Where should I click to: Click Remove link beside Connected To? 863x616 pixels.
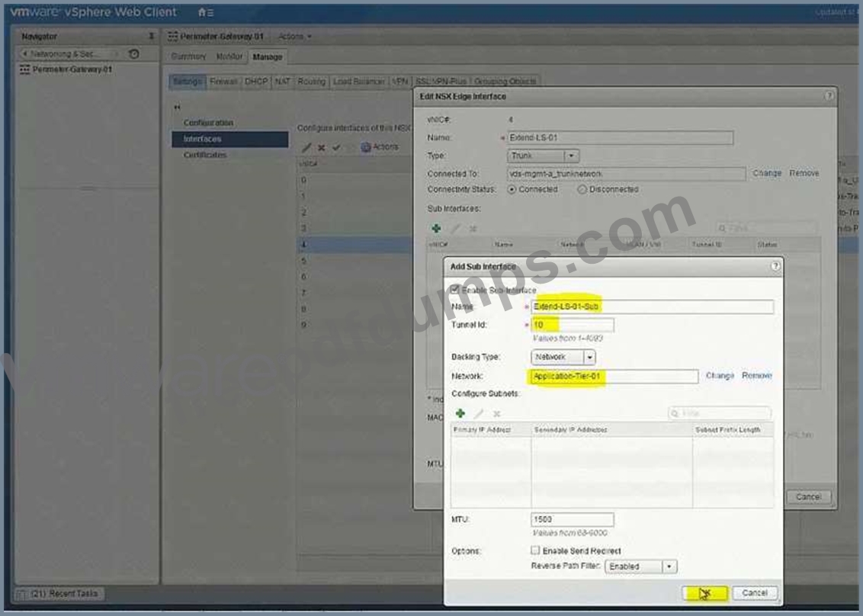[804, 173]
